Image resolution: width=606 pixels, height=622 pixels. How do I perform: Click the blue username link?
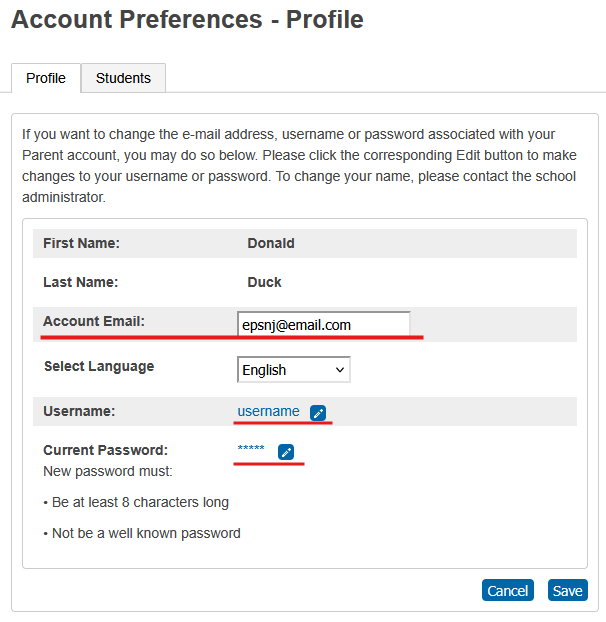pyautogui.click(x=268, y=411)
